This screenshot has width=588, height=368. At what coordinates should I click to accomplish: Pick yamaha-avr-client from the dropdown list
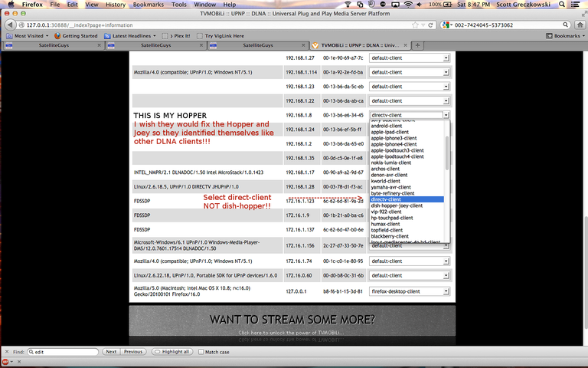click(x=390, y=187)
